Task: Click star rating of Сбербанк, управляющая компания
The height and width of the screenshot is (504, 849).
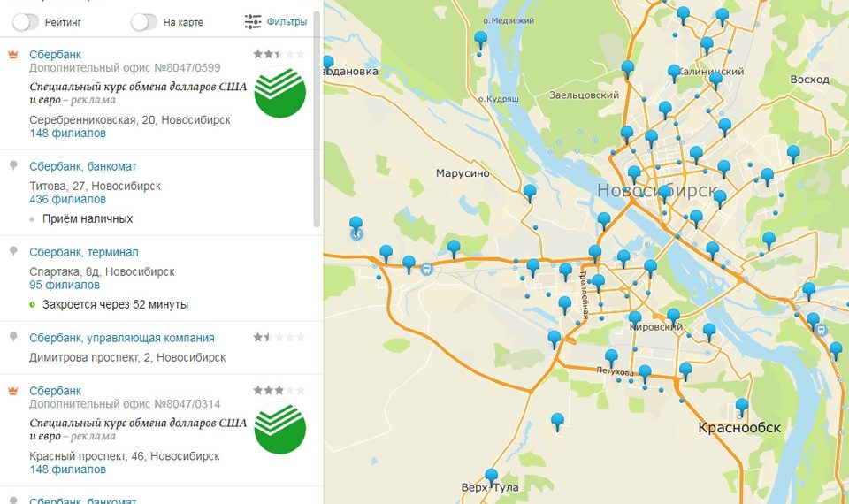Action: click(279, 338)
